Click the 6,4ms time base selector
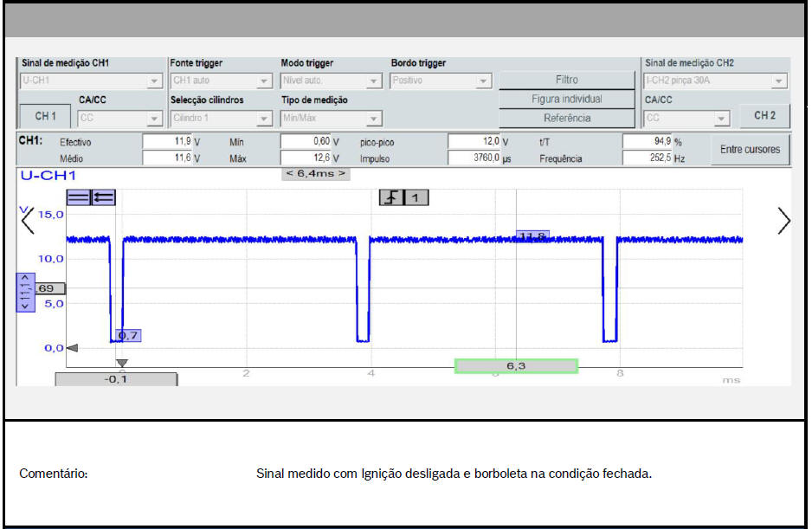Image resolution: width=812 pixels, height=529 pixels. [316, 173]
